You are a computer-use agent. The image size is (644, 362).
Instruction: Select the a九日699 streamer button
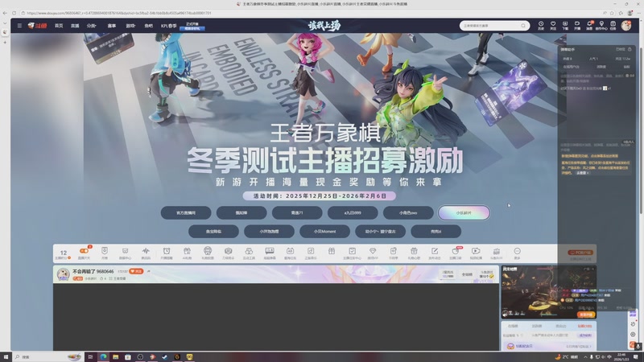pos(353,212)
